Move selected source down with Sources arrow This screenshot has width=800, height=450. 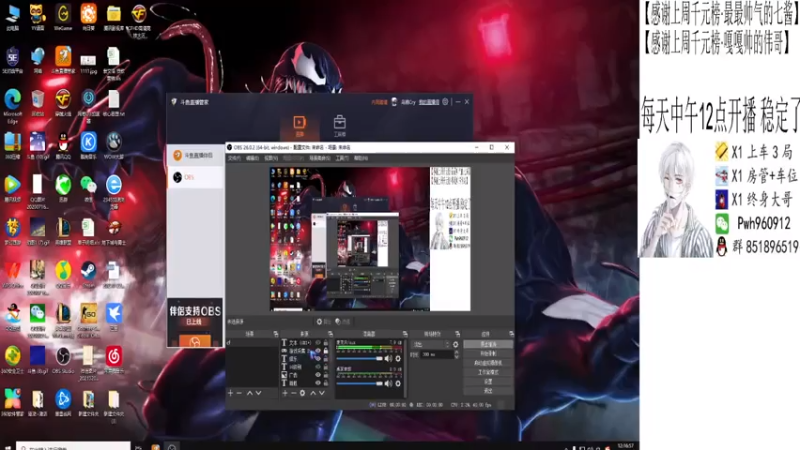322,393
